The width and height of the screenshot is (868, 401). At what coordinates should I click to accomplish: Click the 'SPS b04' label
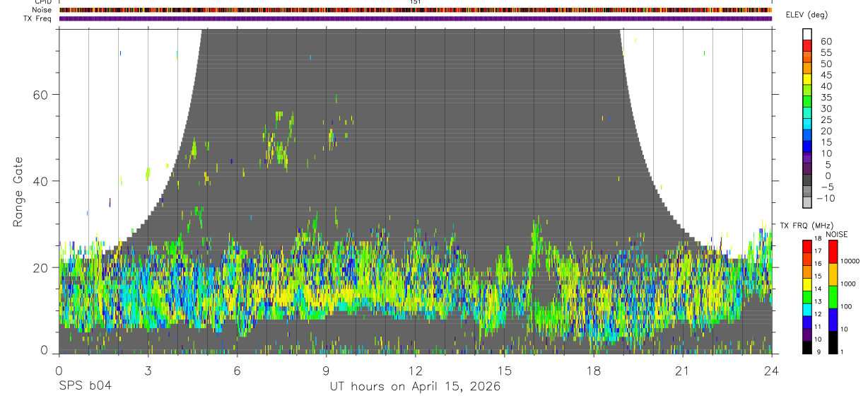85,386
